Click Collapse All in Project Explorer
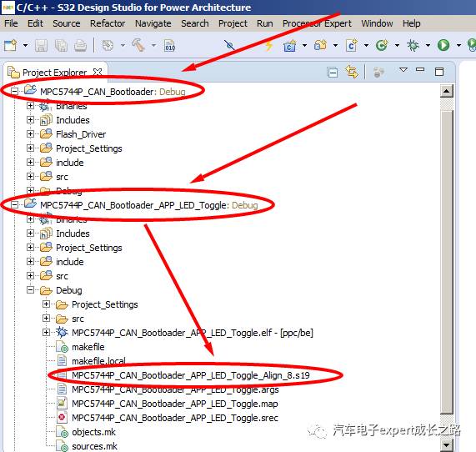Viewport: 476px width, 452px height. [x=333, y=73]
